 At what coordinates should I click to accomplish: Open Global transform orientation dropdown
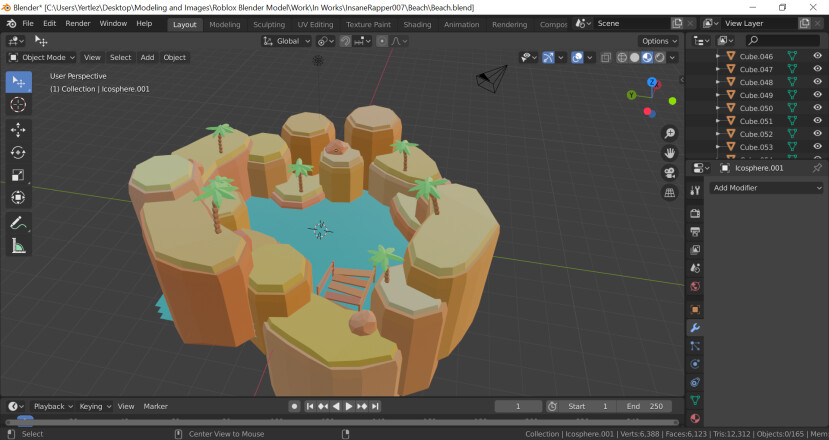[x=287, y=41]
